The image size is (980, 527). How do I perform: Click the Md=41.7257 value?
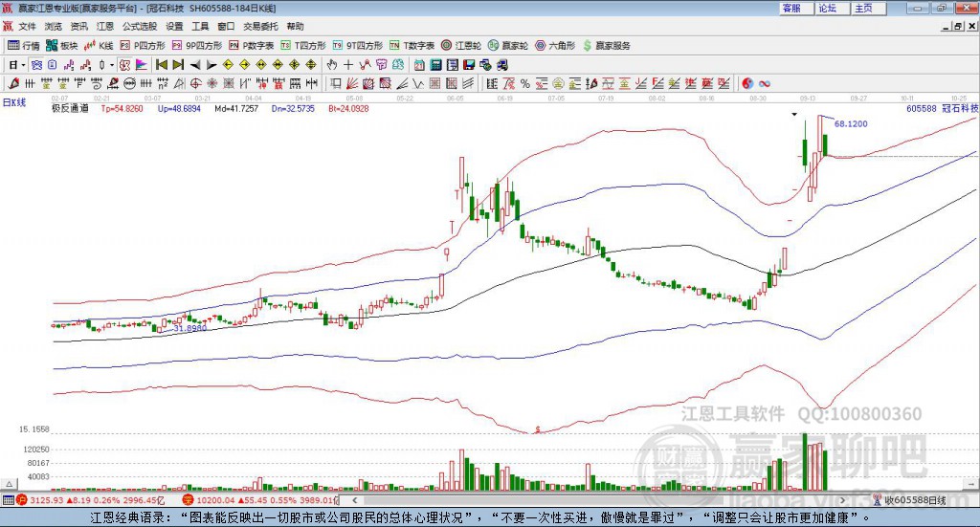pos(236,109)
